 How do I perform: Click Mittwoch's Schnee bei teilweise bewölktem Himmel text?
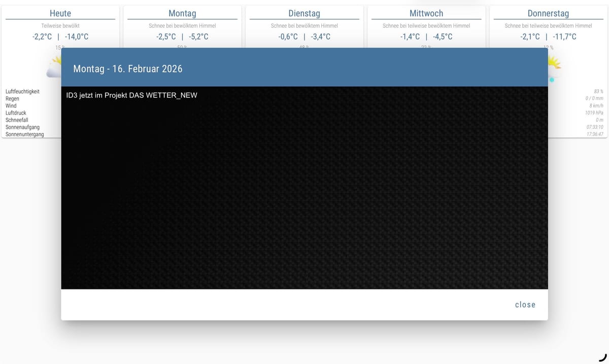(x=426, y=25)
